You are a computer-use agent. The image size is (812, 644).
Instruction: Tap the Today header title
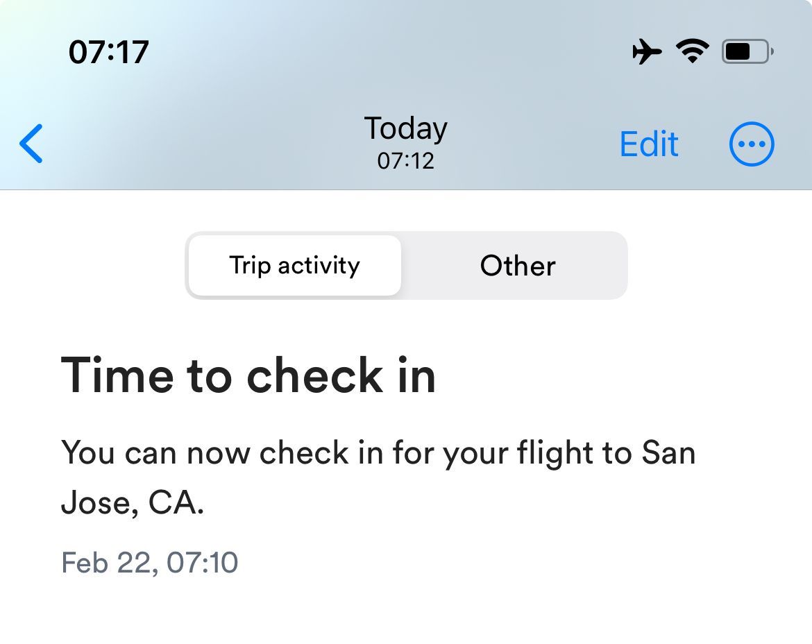coord(405,128)
